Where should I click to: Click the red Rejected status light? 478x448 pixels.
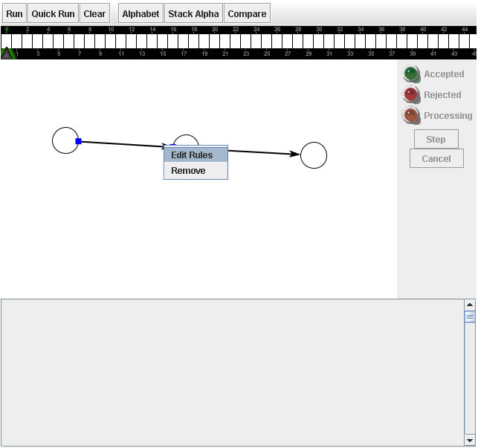pyautogui.click(x=411, y=95)
